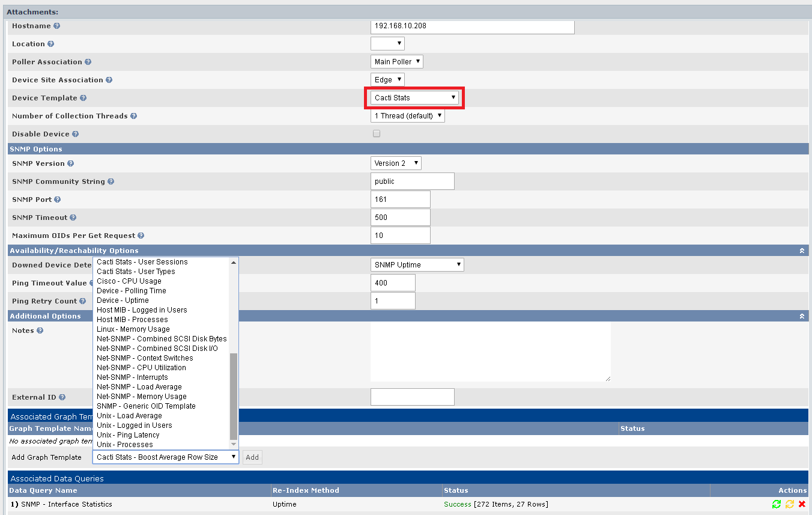This screenshot has width=812, height=515.
Task: Click the Maximum OIDs Per Get Request field
Action: coord(401,235)
